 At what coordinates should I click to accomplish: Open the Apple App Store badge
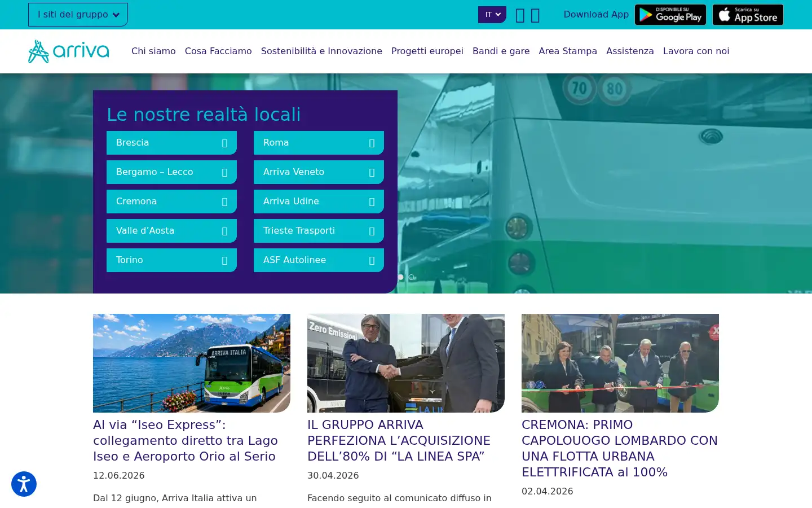pos(748,15)
